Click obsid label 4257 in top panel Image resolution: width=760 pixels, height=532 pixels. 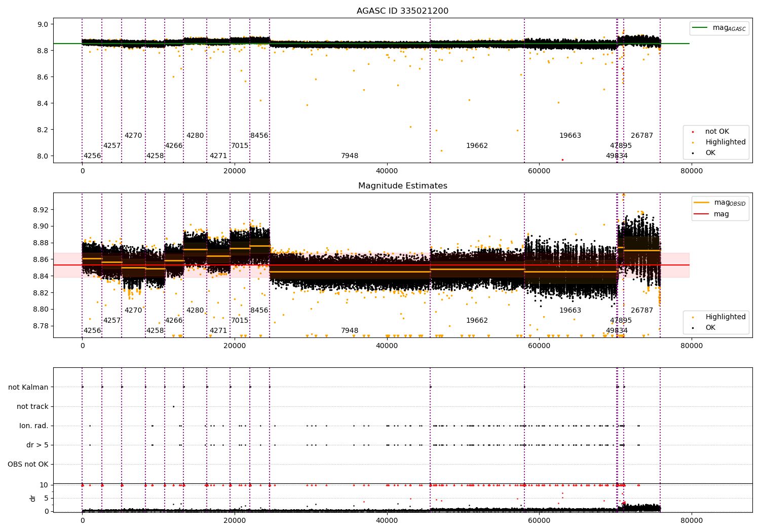click(112, 146)
